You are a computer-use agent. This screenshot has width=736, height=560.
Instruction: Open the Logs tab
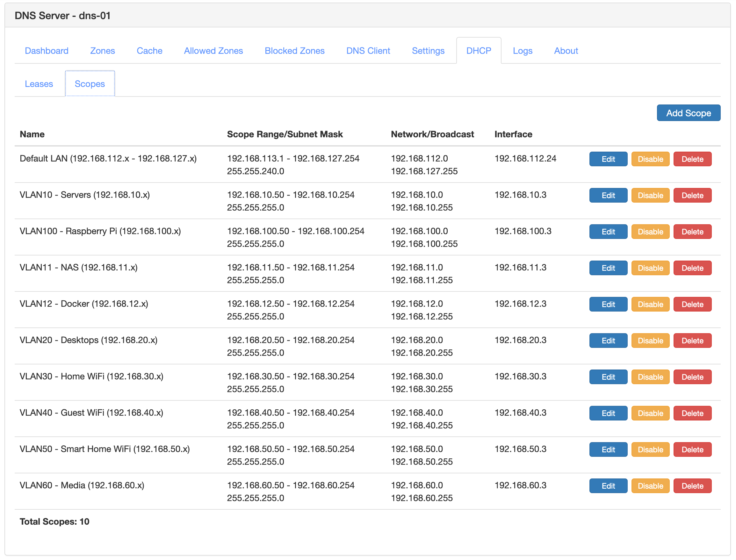pos(522,51)
